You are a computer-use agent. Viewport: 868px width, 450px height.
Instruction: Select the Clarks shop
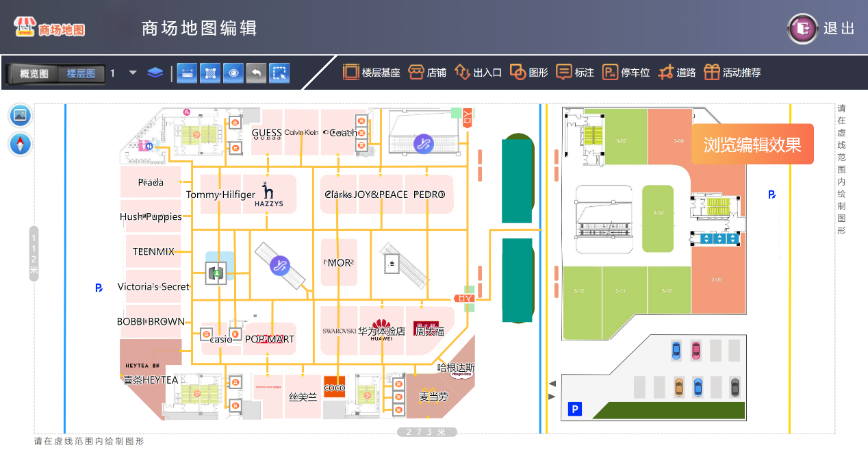(338, 195)
